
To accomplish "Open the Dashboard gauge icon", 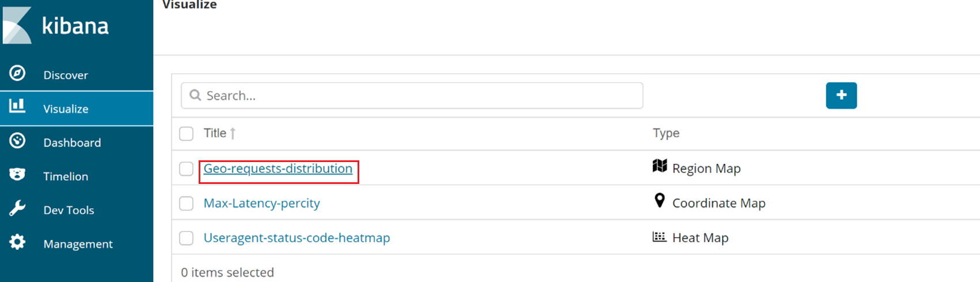I will tap(17, 141).
